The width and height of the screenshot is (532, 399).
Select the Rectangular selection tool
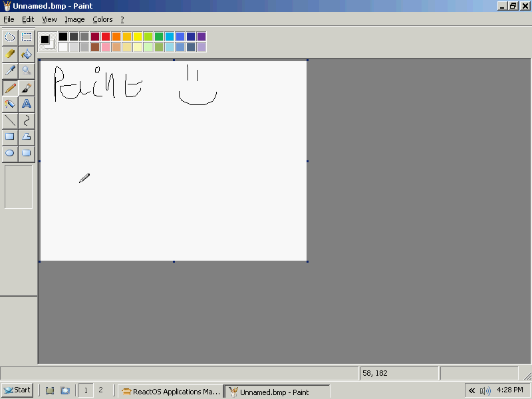pyautogui.click(x=27, y=37)
